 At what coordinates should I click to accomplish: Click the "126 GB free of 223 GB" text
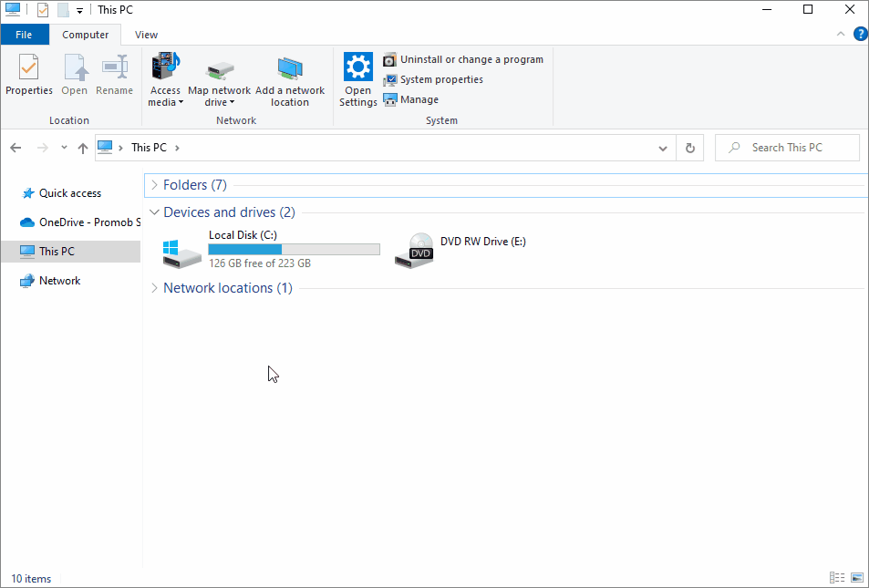click(x=260, y=263)
